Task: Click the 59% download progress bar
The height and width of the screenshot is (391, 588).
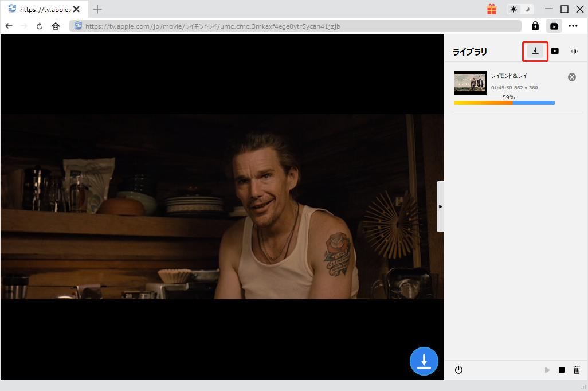Action: click(x=504, y=103)
